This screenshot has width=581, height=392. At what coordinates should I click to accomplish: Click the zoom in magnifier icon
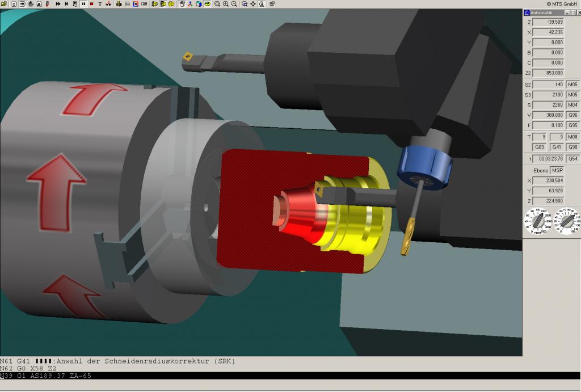[226, 4]
